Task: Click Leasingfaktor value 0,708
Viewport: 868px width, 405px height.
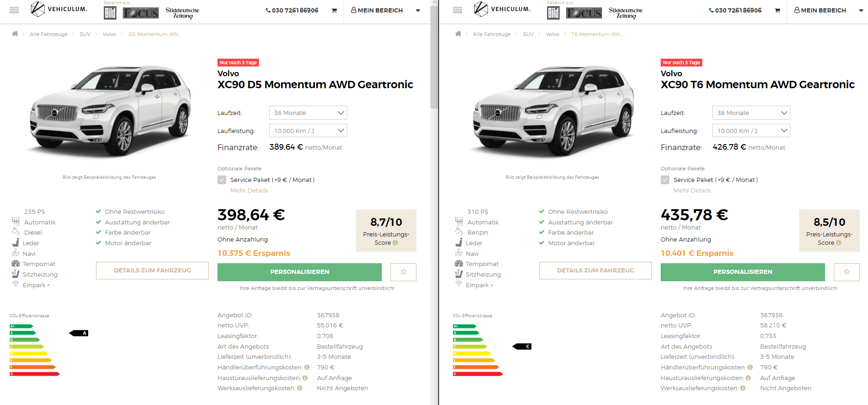Action: (x=325, y=336)
